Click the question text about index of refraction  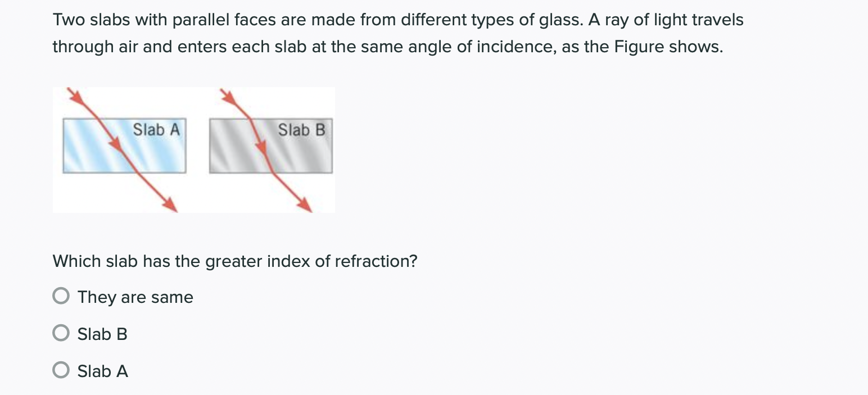click(234, 261)
